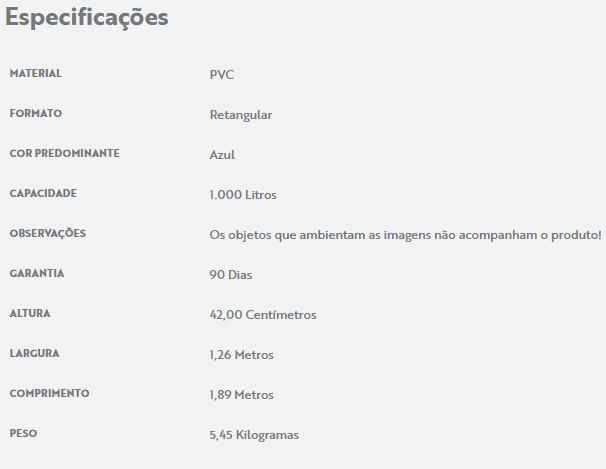This screenshot has width=606, height=469.
Task: Select the GARANTIA label
Action: point(37,273)
